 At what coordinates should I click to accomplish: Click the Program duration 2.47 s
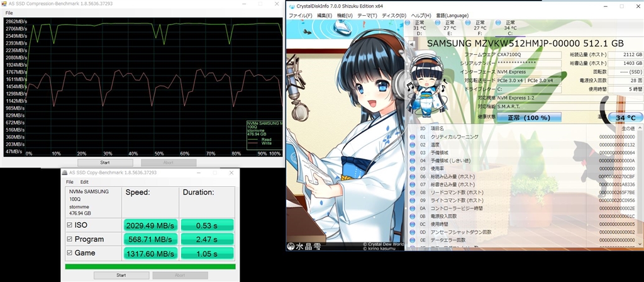pyautogui.click(x=207, y=239)
